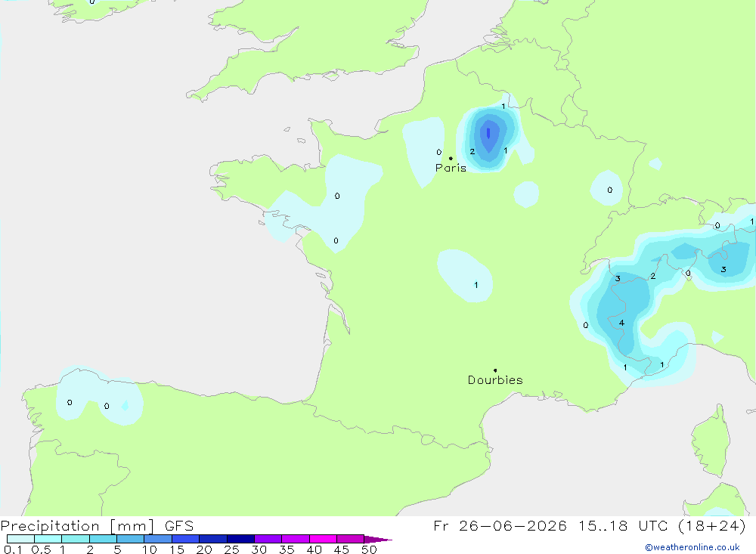Click the legend label '20'
The image size is (756, 554).
[x=204, y=549]
